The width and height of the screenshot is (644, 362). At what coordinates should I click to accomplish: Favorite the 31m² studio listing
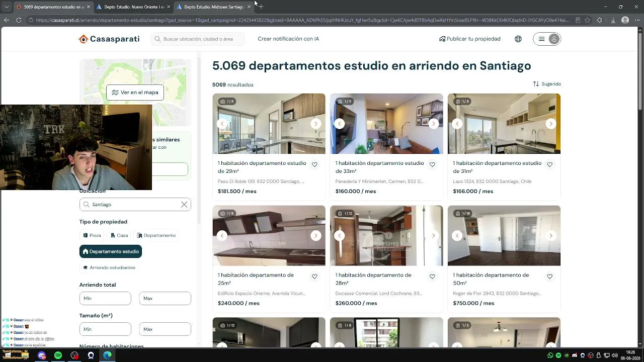[550, 164]
